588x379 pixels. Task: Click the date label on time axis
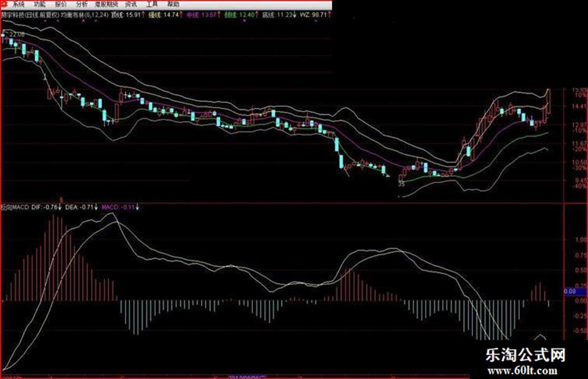point(248,377)
